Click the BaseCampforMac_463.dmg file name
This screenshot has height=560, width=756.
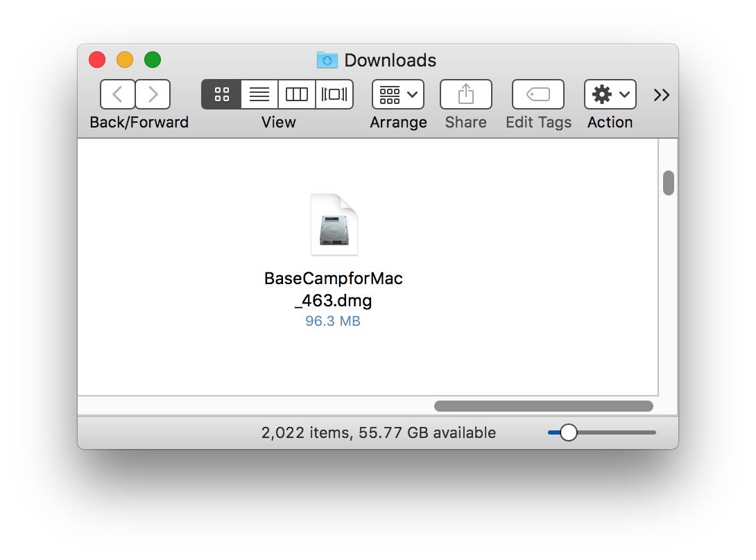(x=334, y=289)
